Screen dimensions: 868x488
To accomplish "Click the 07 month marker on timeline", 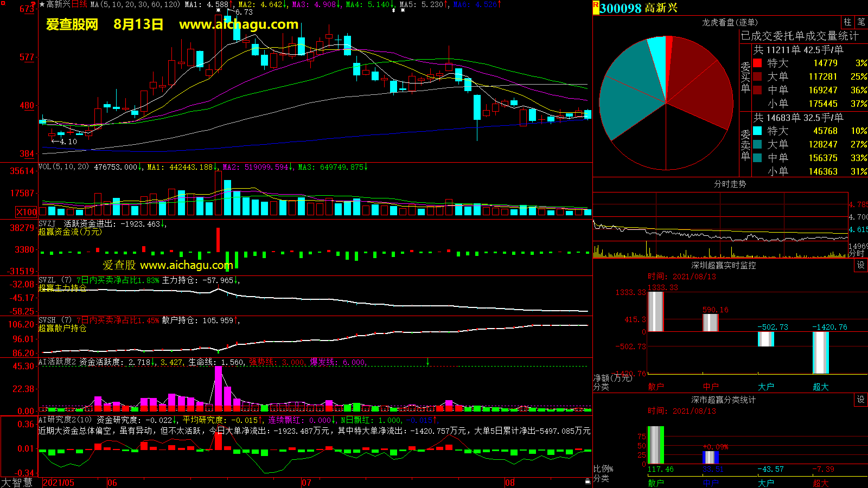I will tap(307, 483).
